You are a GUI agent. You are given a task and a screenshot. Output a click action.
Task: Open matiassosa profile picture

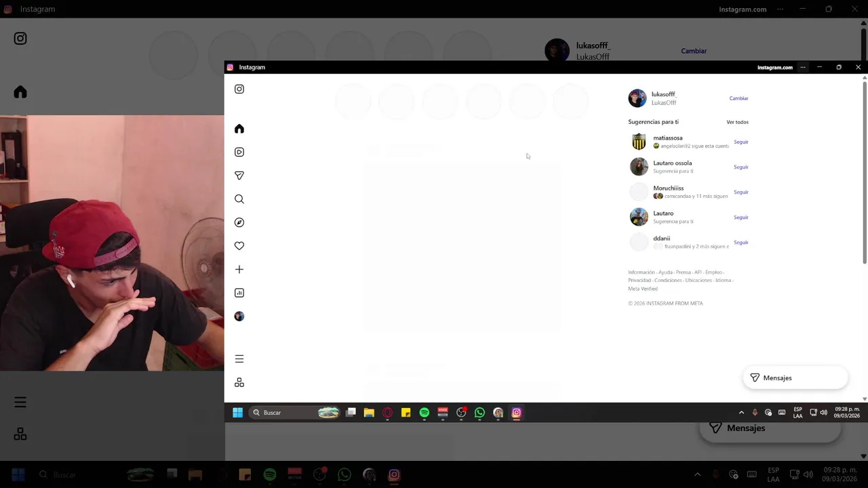coord(639,141)
